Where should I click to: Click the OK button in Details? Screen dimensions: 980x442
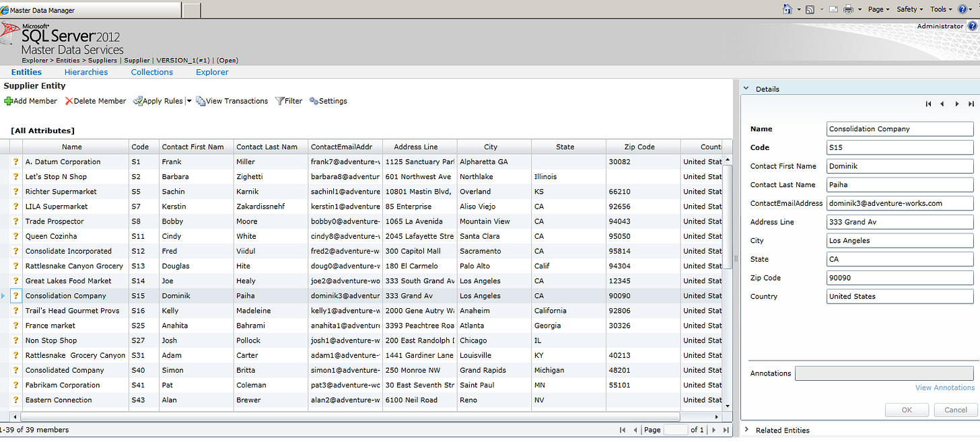coord(907,410)
